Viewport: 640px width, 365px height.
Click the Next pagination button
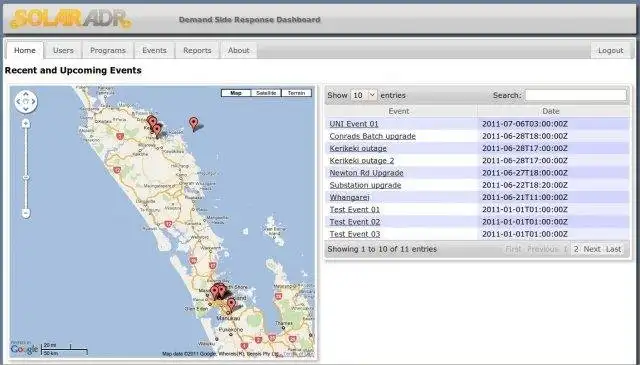point(592,249)
